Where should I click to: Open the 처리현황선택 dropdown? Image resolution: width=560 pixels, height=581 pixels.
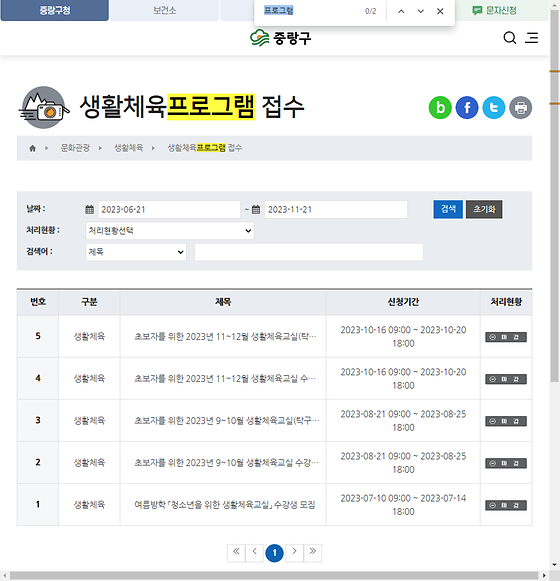[x=170, y=230]
